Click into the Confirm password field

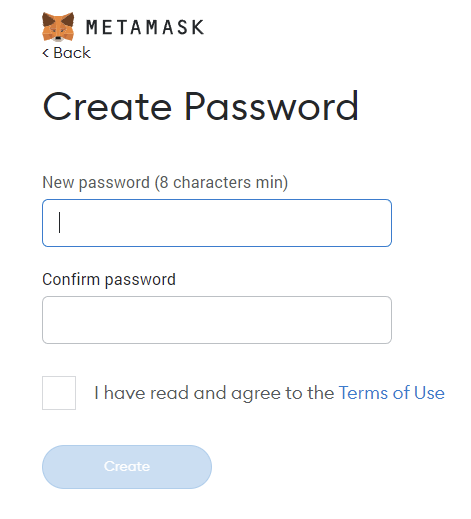click(217, 320)
